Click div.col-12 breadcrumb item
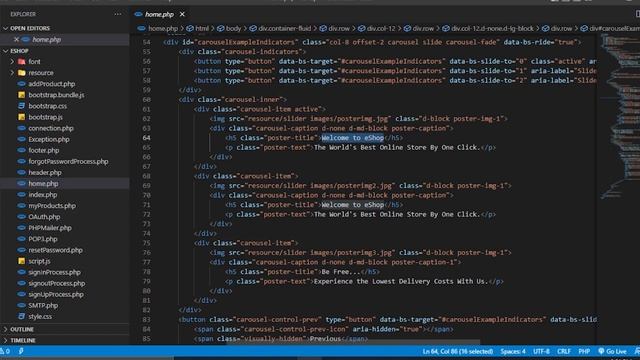The image size is (640, 360). pos(381,28)
